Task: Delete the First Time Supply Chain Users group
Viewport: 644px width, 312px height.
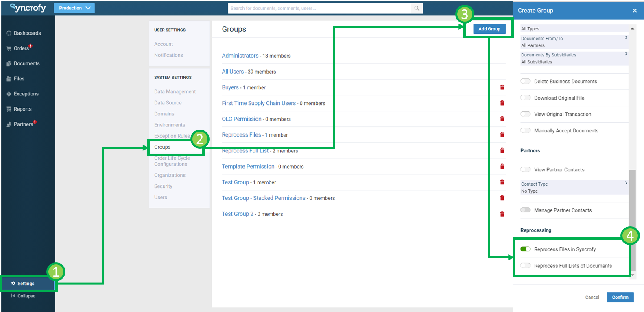Action: coord(502,103)
